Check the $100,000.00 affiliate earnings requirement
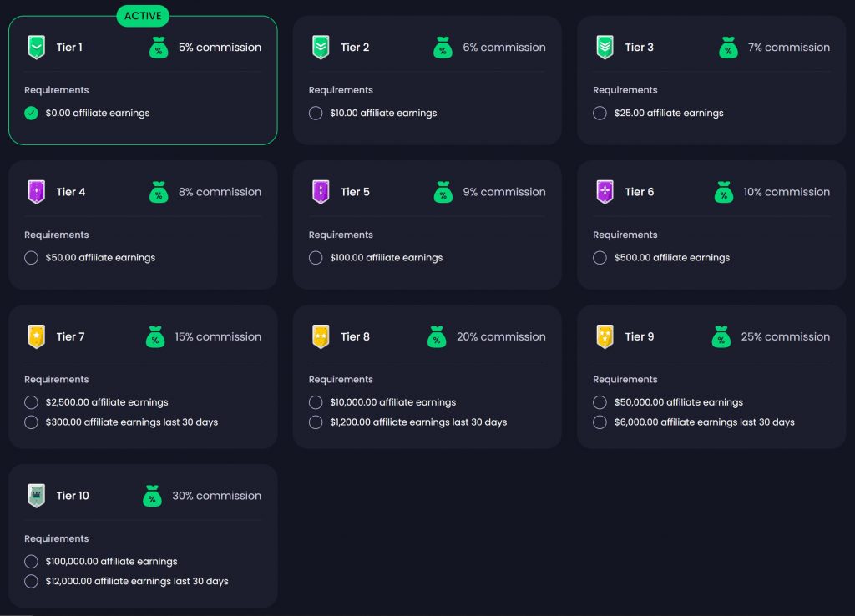The height and width of the screenshot is (616, 855). [x=31, y=561]
